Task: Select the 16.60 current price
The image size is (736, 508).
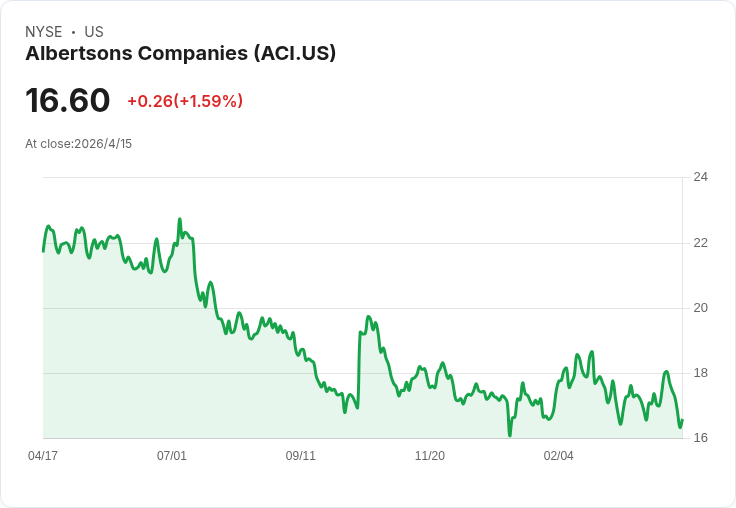Action: pyautogui.click(x=68, y=100)
